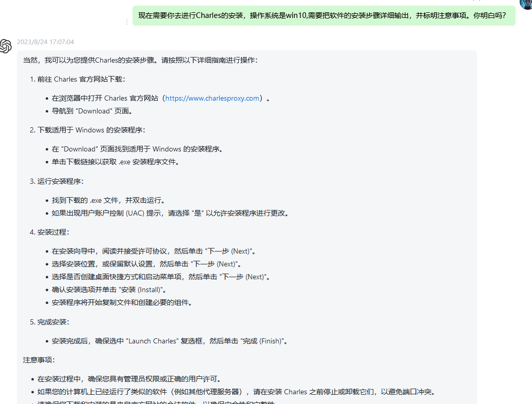Click the timestamp 2023/8/24 17:07:04
This screenshot has height=404, width=532.
click(x=46, y=42)
